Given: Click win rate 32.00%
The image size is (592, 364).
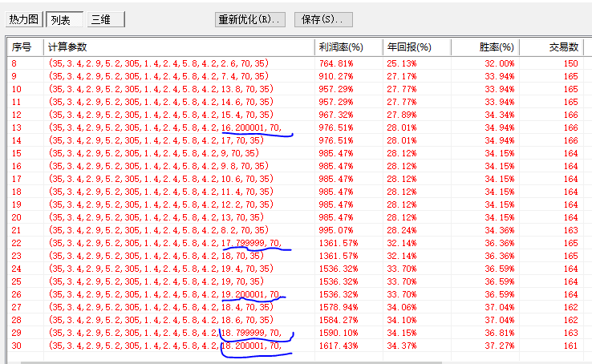Looking at the screenshot, I should point(500,63).
